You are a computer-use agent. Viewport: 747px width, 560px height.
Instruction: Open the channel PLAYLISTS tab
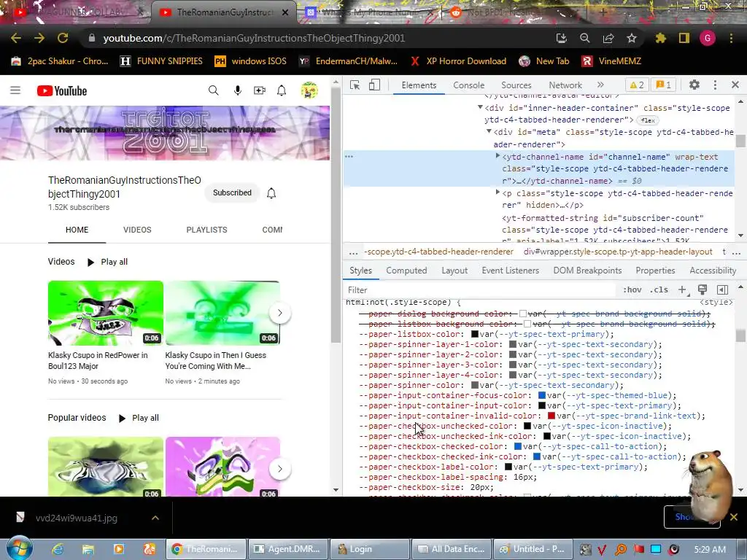coord(206,230)
